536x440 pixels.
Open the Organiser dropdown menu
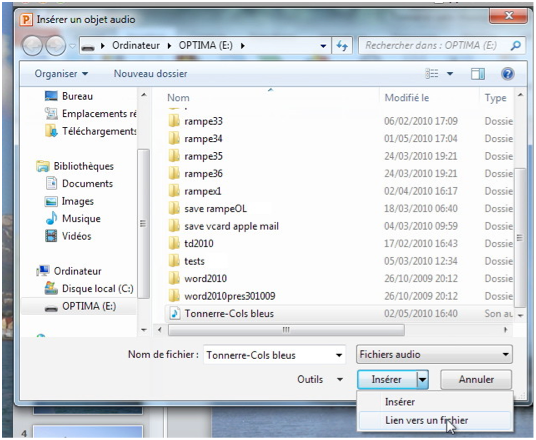[x=62, y=74]
